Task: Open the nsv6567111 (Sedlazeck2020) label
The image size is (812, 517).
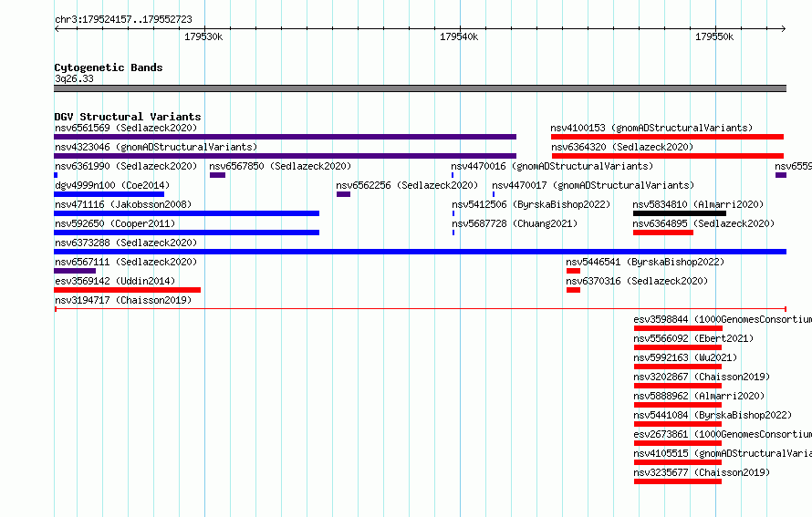Action: pos(126,262)
